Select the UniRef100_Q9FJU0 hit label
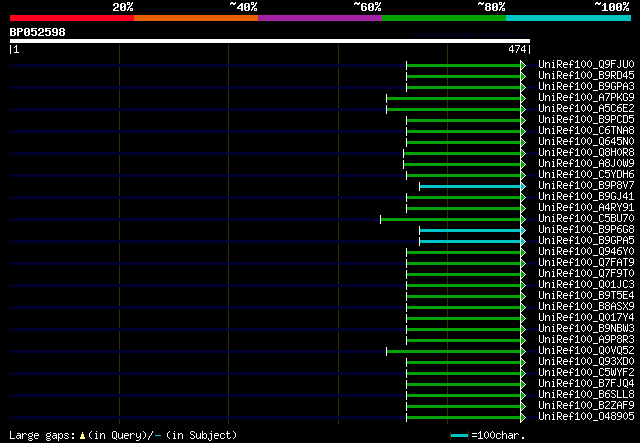 586,65
